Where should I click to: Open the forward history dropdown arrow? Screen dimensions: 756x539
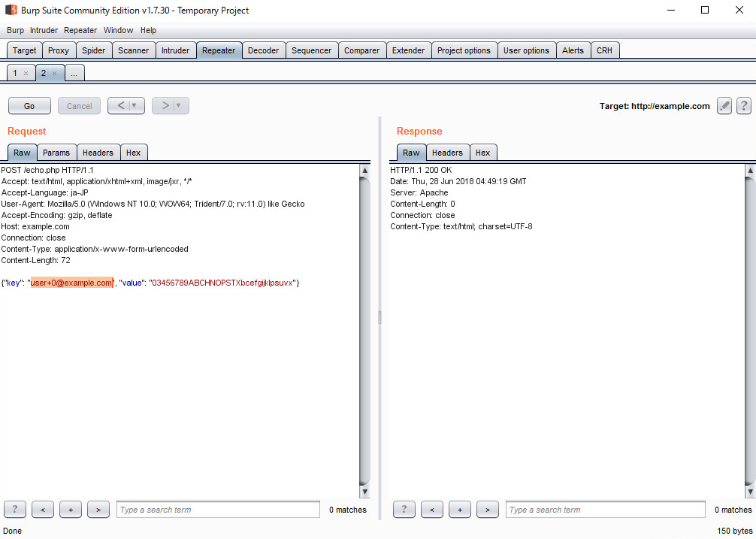click(179, 105)
